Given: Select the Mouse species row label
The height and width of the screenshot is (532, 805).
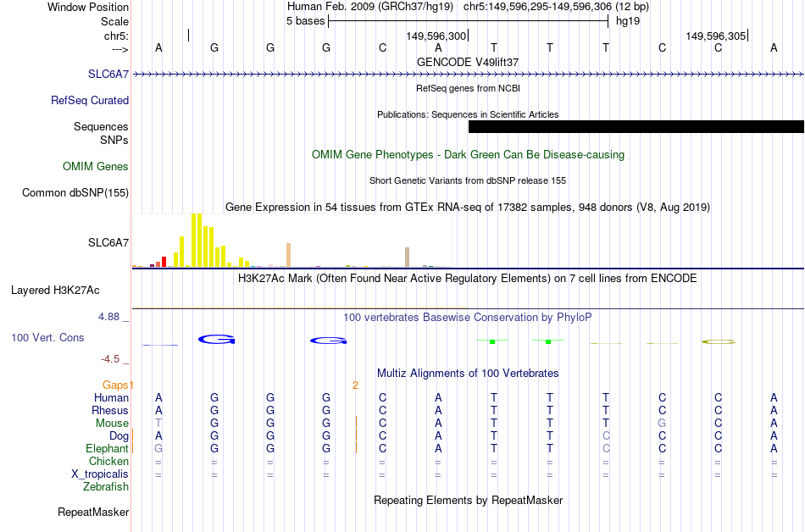Looking at the screenshot, I should point(112,424).
